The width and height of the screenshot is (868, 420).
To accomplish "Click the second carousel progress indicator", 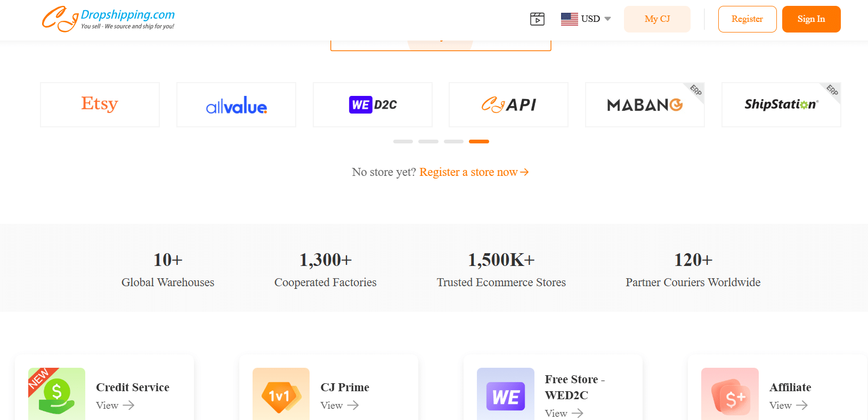I will point(428,141).
